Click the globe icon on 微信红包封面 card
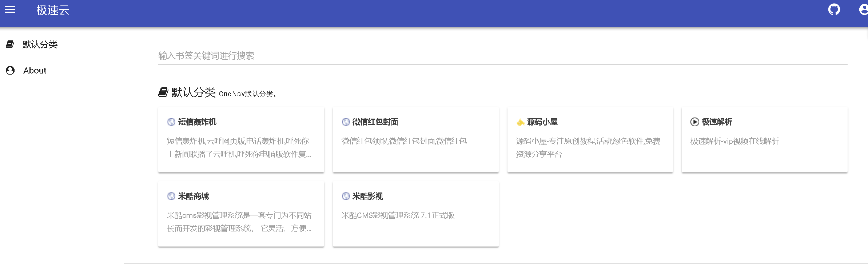This screenshot has width=868, height=278. pyautogui.click(x=346, y=122)
